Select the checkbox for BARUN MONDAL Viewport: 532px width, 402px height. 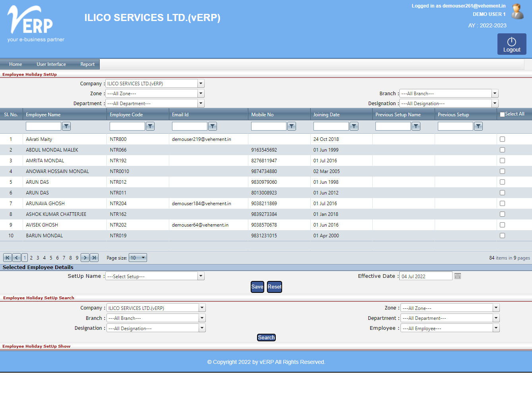pos(502,236)
